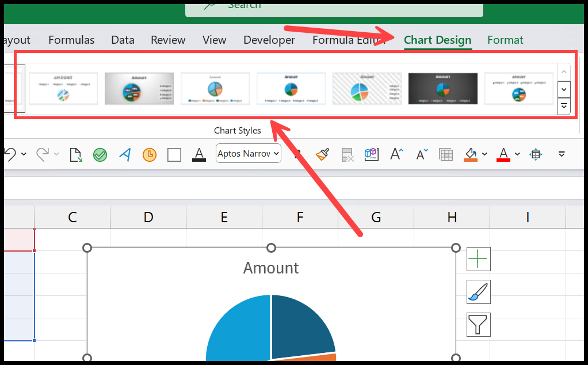Click the light blue pie slice
This screenshot has width=588, height=365.
click(240, 330)
